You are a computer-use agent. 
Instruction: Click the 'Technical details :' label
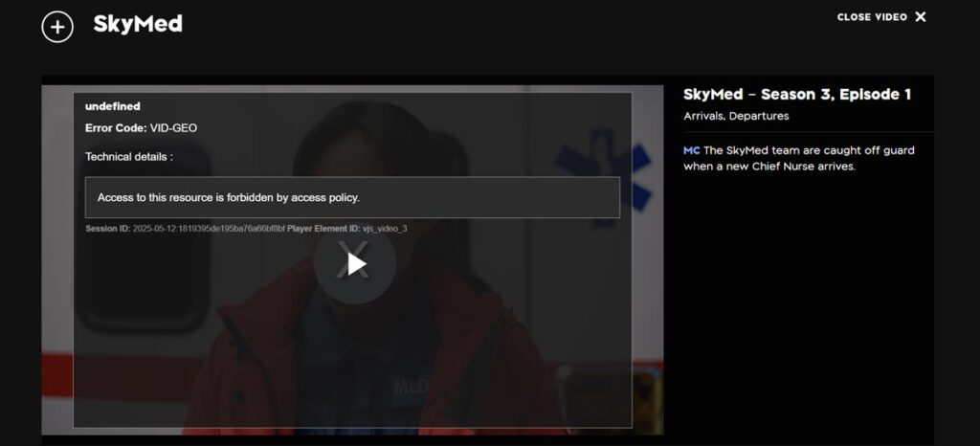pos(129,157)
